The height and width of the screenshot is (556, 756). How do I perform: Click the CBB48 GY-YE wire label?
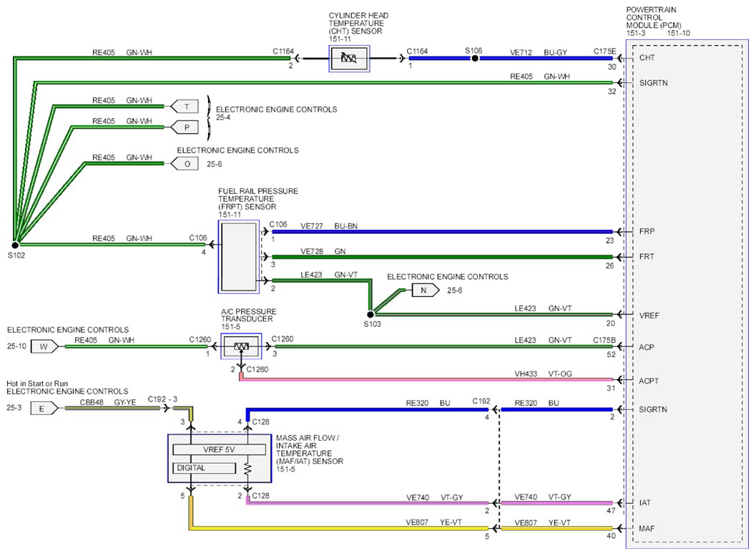[x=108, y=402]
